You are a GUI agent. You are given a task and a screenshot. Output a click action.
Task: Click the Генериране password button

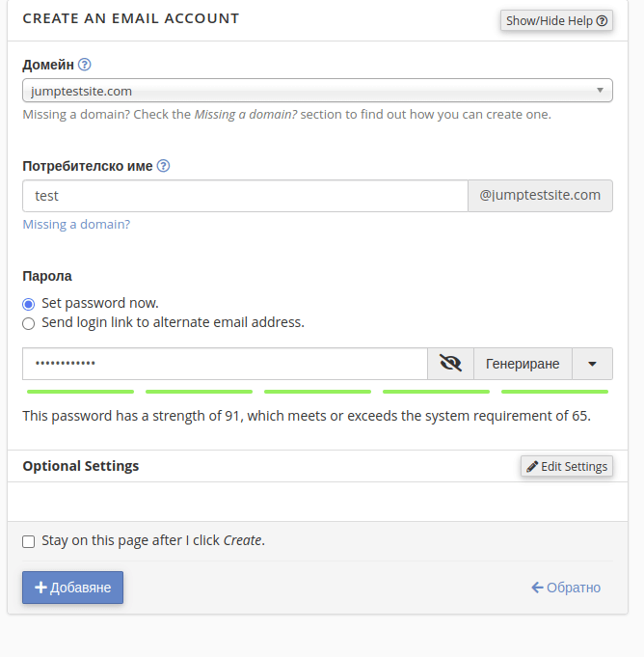523,364
